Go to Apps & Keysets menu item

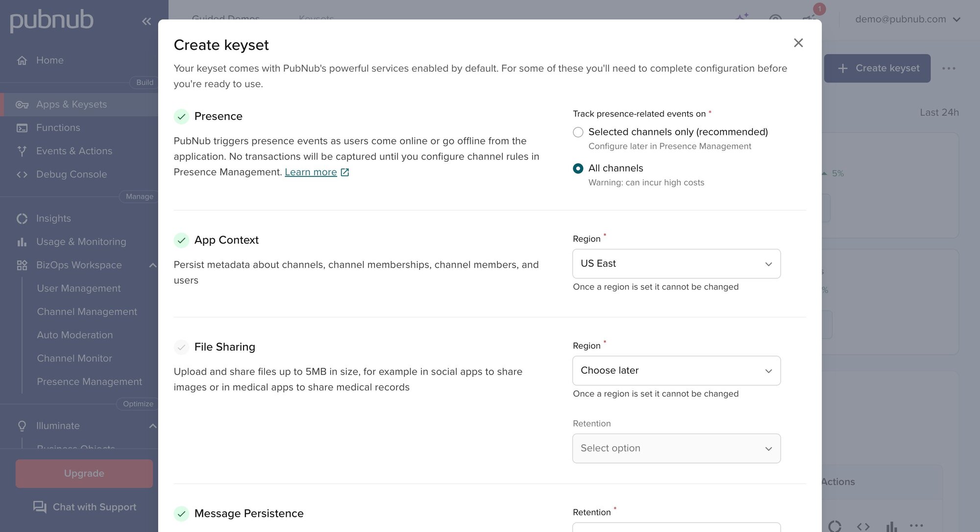pyautogui.click(x=72, y=104)
